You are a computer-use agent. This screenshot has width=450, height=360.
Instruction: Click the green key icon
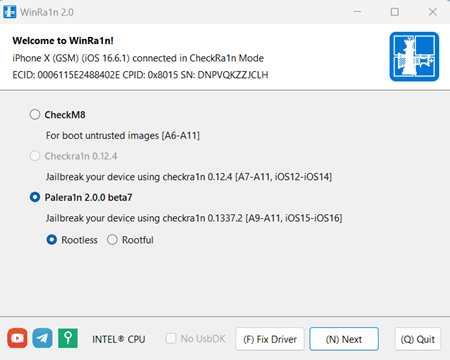click(68, 338)
